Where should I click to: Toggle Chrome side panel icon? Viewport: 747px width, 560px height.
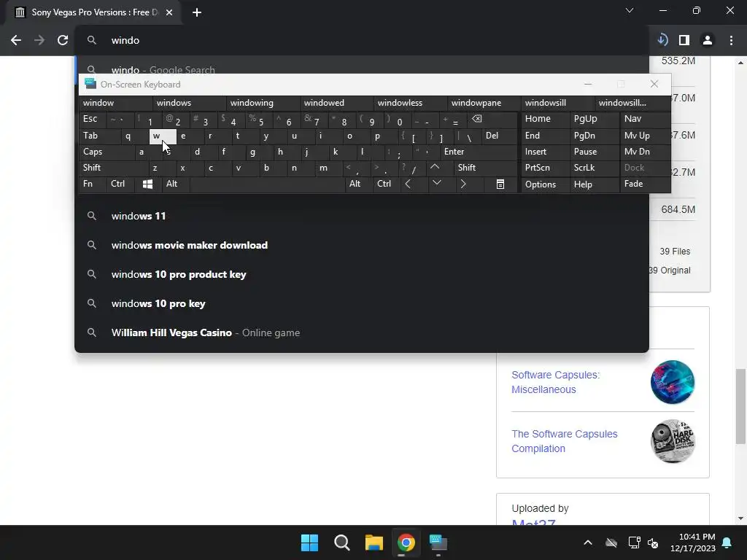pos(684,40)
